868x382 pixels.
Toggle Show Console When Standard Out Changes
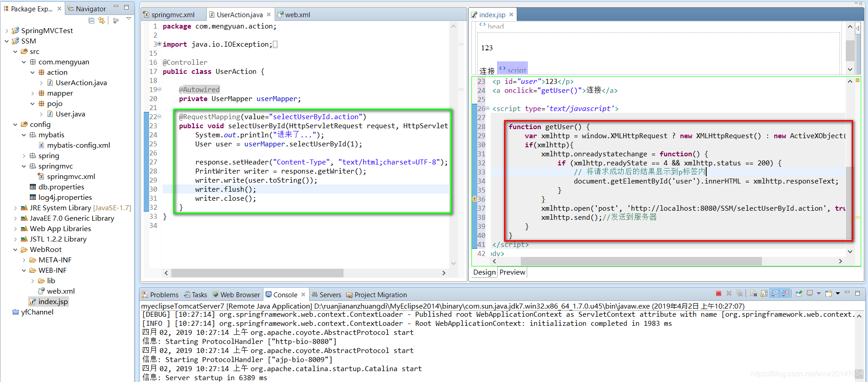point(775,293)
